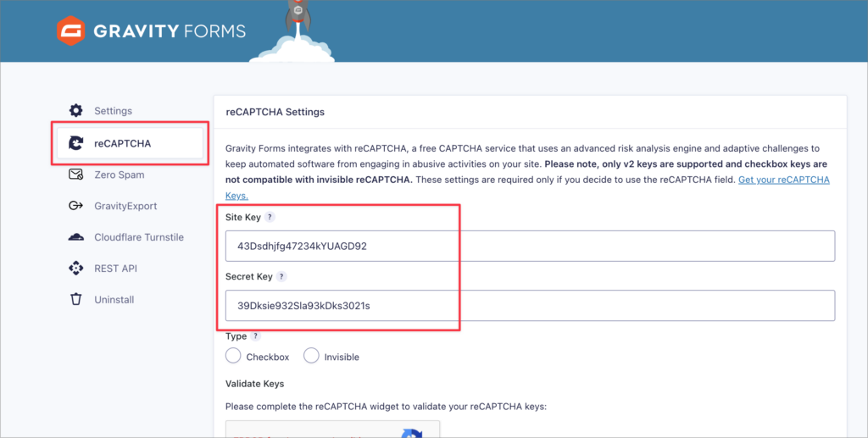Click the reCAPTCHA refresh-arrows icon in sidebar
This screenshot has width=868, height=438.
[75, 143]
